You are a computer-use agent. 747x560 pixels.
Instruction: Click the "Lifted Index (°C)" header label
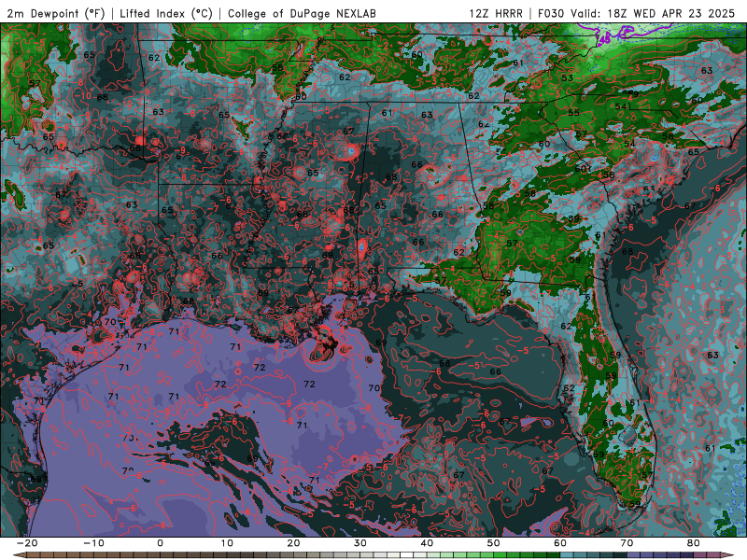tap(166, 14)
